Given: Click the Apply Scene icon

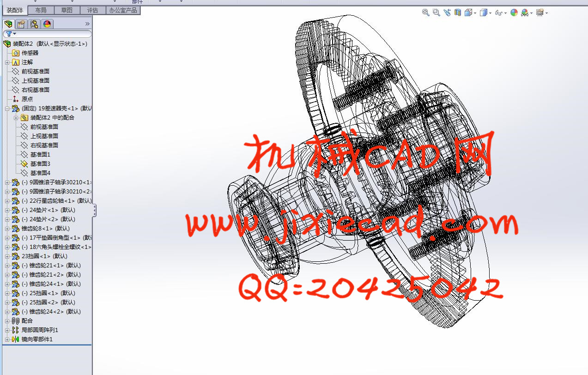Looking at the screenshot, I should pyautogui.click(x=525, y=13).
